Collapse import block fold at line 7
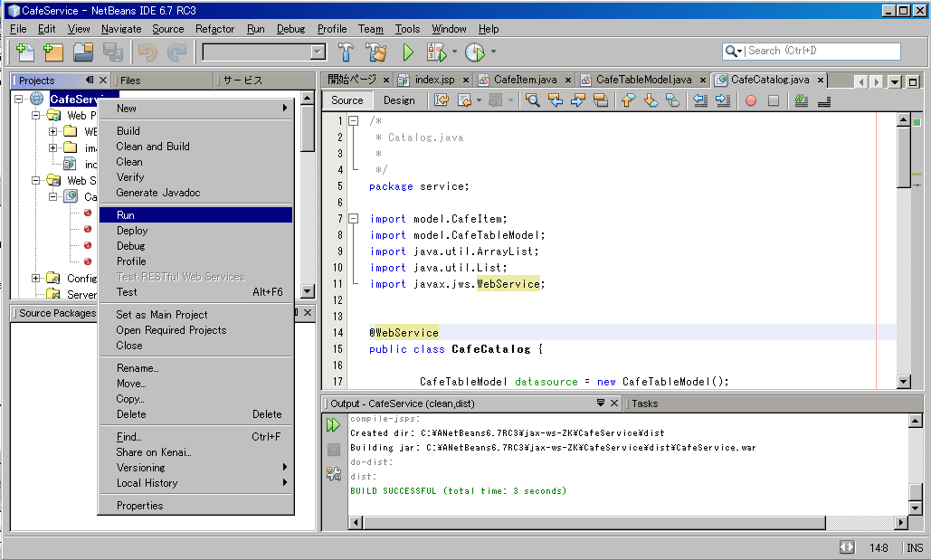This screenshot has height=560, width=931. (353, 219)
